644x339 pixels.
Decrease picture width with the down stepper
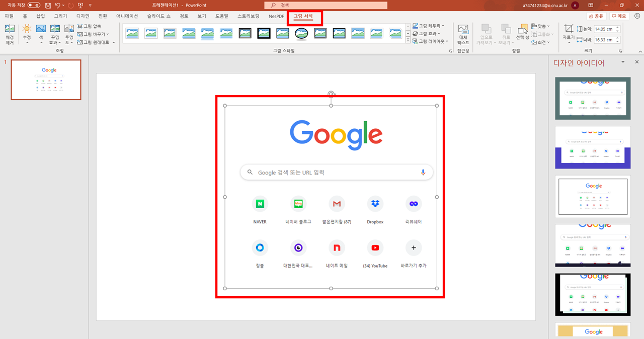click(618, 42)
